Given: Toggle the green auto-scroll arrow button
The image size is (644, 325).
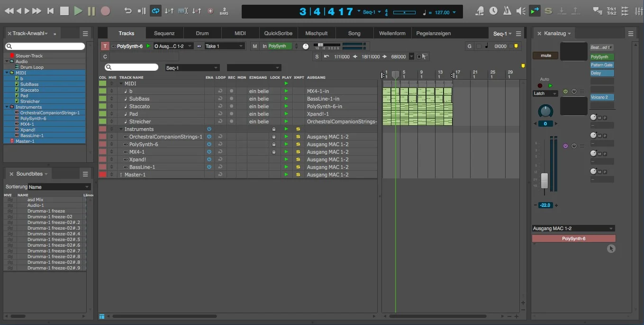Looking at the screenshot, I should (x=535, y=10).
